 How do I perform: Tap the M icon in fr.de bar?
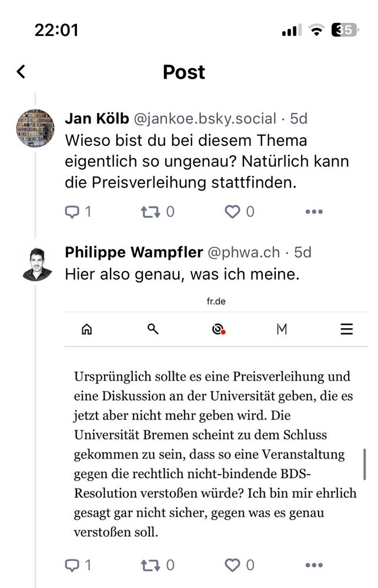point(282,329)
